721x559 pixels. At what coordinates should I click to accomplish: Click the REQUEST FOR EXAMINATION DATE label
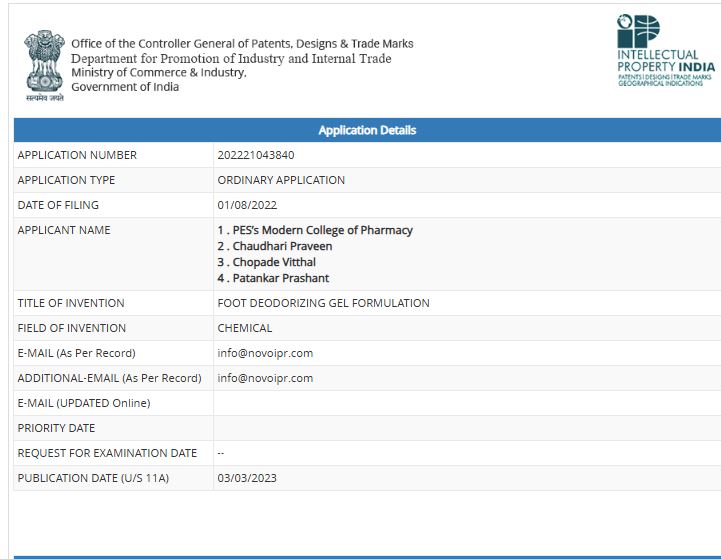click(107, 453)
